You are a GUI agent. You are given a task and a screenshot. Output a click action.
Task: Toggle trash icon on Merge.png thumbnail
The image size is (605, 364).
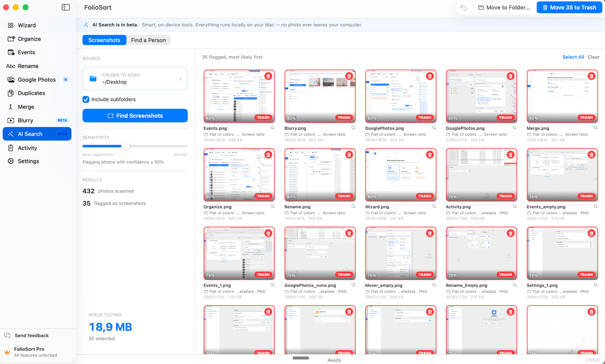pos(591,76)
